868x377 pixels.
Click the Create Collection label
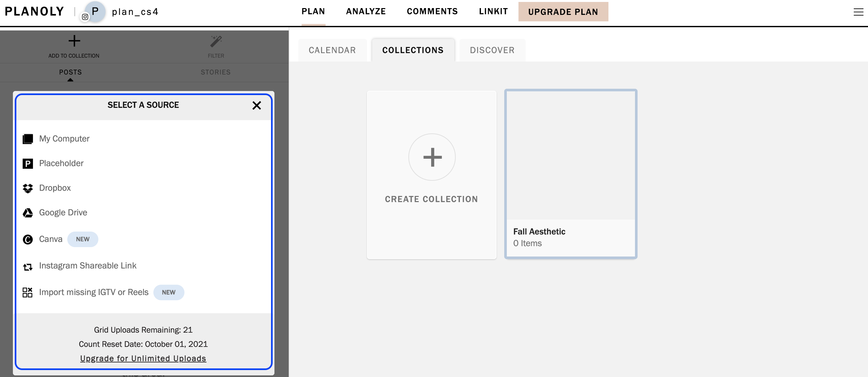pyautogui.click(x=432, y=199)
